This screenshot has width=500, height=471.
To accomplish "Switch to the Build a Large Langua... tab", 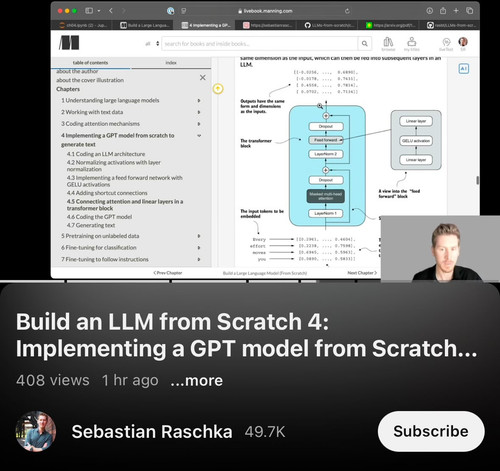I will (145, 25).
